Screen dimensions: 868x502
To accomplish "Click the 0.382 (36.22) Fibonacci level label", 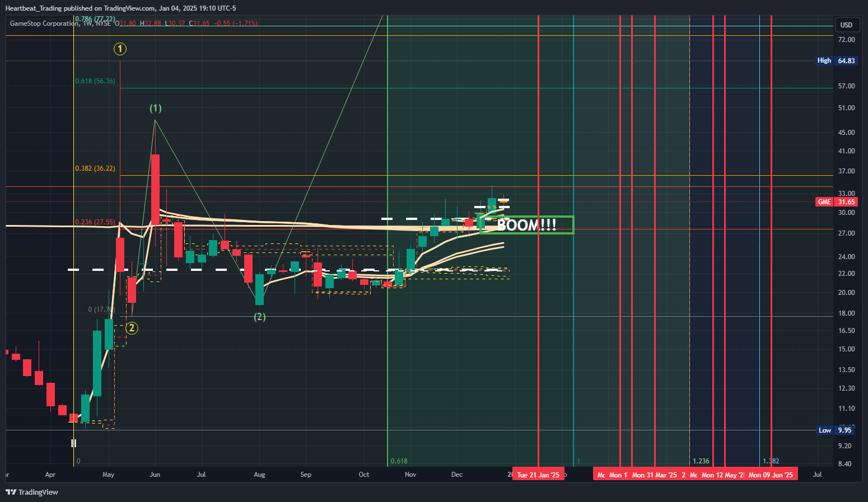I will [95, 168].
